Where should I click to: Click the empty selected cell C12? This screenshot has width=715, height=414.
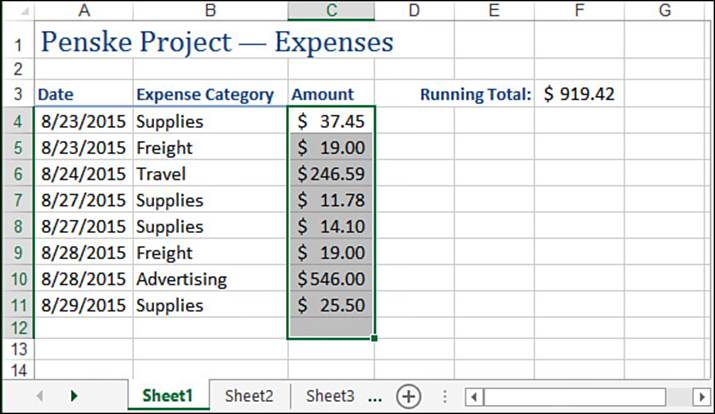[x=331, y=328]
